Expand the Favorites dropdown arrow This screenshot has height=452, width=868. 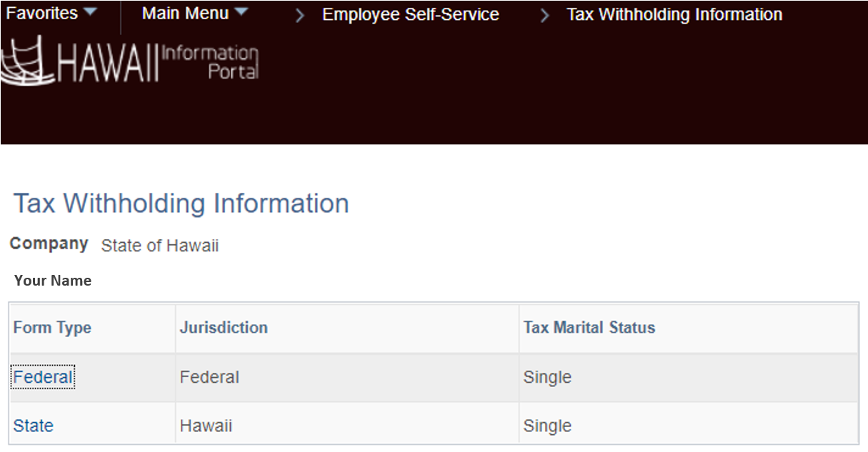89,13
